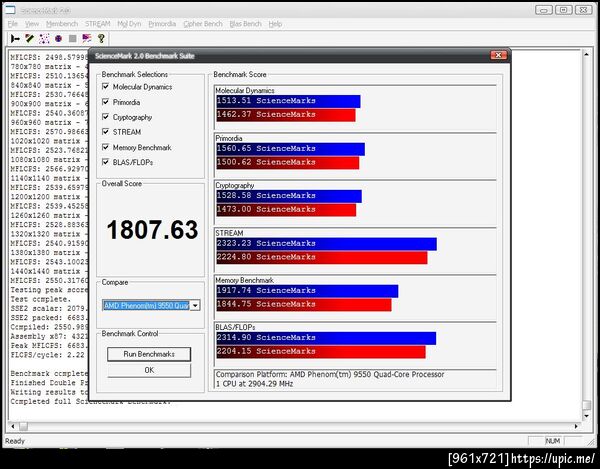Click the blue Memory Benchmark 1917.74 score bar
600x469 pixels.
(x=307, y=291)
